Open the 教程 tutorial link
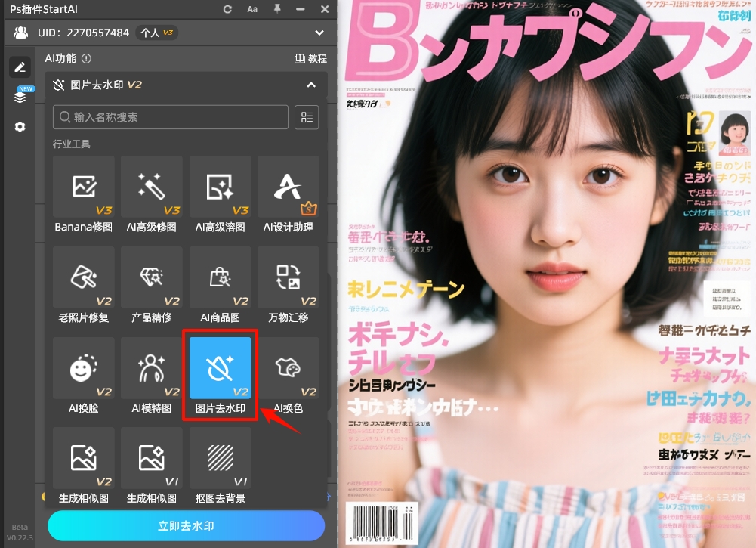This screenshot has height=548, width=756. tap(311, 58)
